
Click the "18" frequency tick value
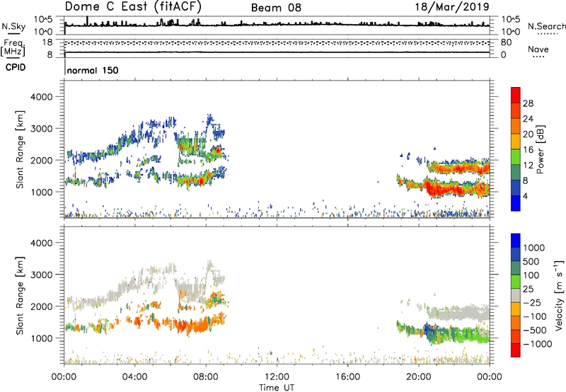click(x=47, y=42)
